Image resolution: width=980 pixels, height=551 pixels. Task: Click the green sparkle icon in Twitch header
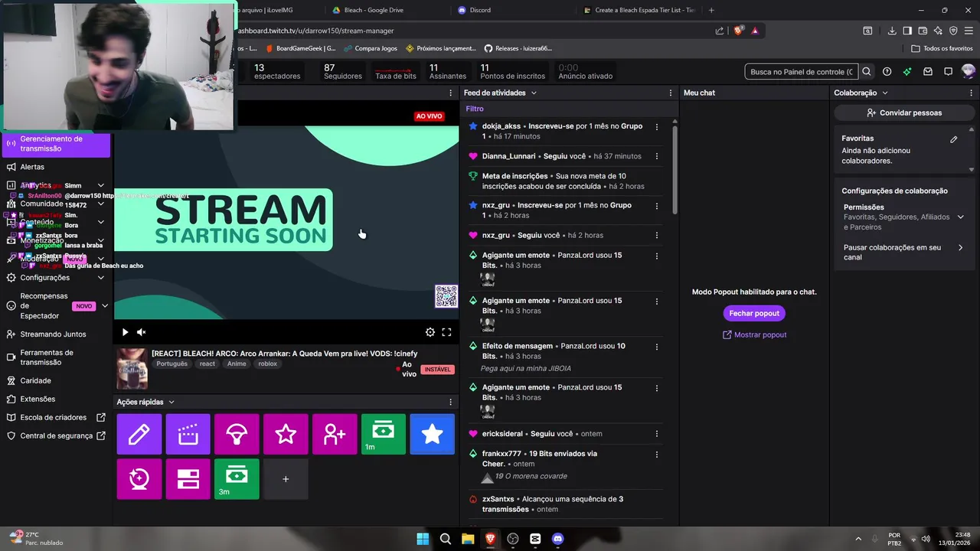tap(907, 72)
